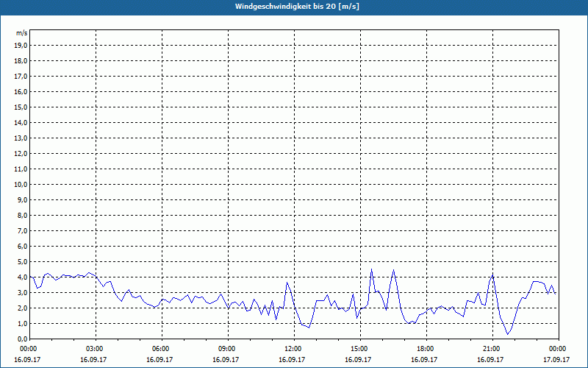Select the '0,0' y-axis label
Viewport: 588px width, 368px height.
pyautogui.click(x=22, y=339)
